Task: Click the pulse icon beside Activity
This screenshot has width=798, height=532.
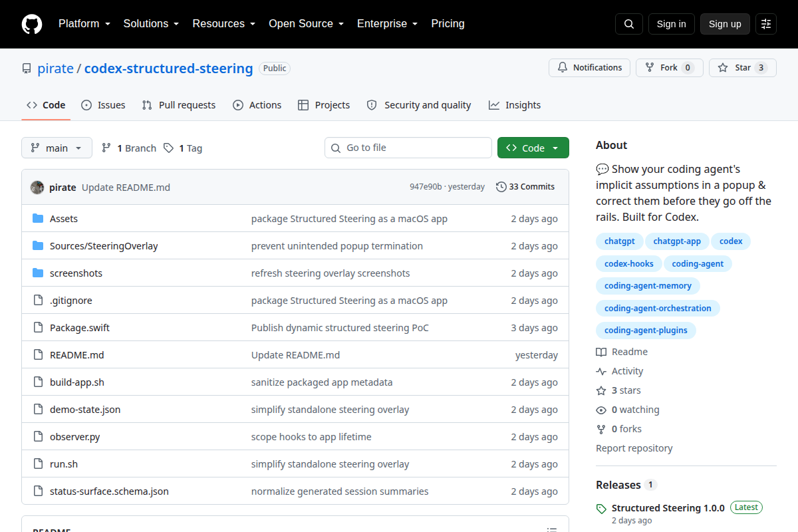Action: point(601,371)
